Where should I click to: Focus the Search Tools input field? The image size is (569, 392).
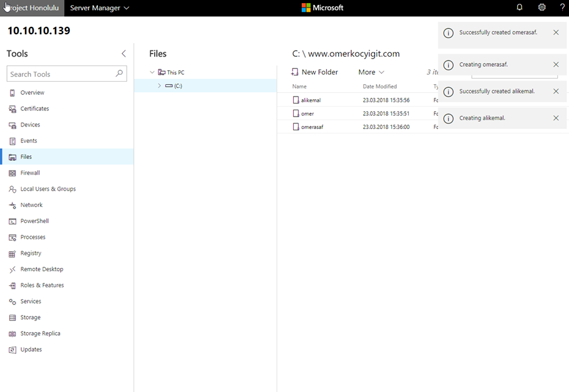(x=67, y=74)
